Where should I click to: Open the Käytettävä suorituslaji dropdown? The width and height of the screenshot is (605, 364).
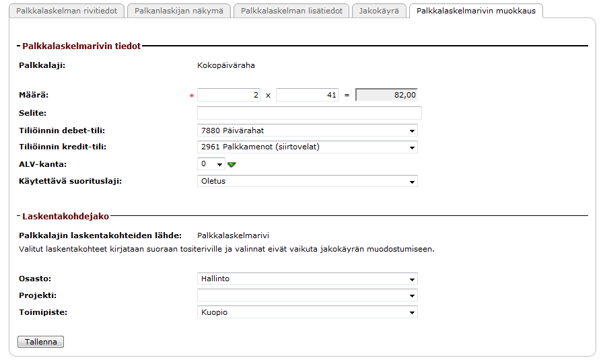307,181
